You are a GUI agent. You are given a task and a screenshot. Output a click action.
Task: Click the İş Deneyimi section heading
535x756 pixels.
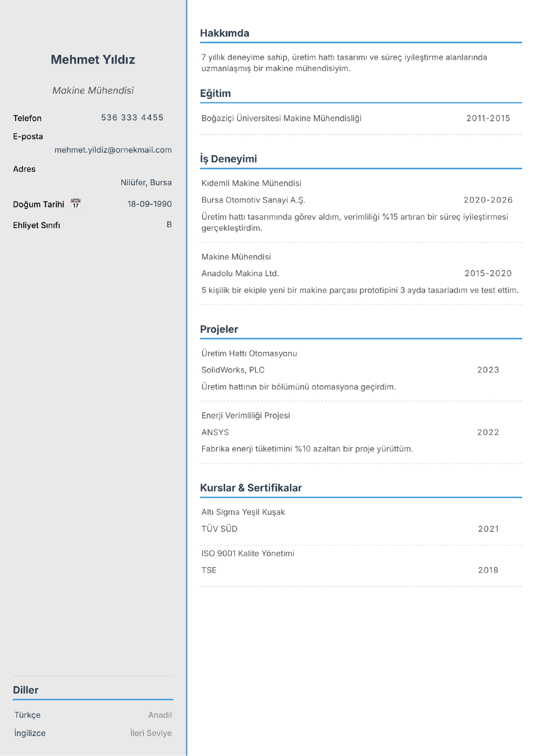(x=228, y=159)
